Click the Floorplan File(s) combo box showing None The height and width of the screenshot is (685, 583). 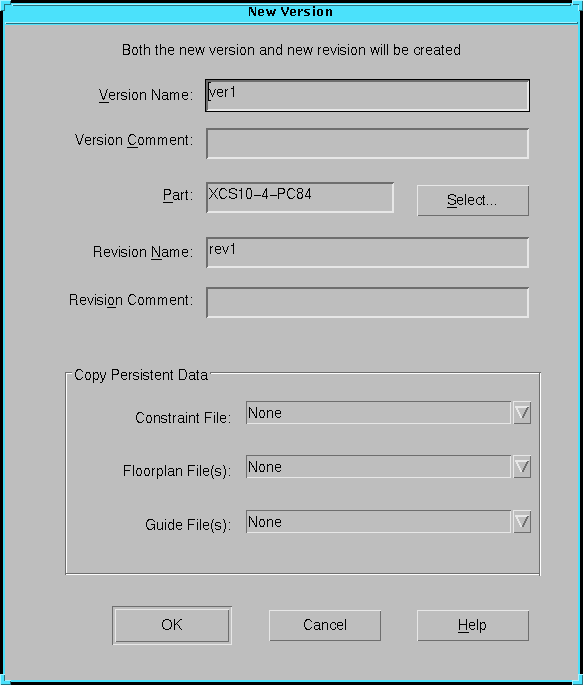click(x=378, y=467)
